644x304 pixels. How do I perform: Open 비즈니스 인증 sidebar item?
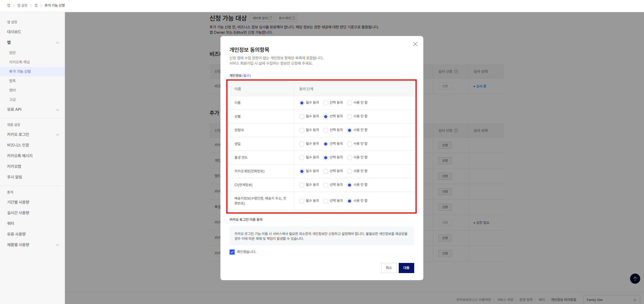(x=18, y=145)
